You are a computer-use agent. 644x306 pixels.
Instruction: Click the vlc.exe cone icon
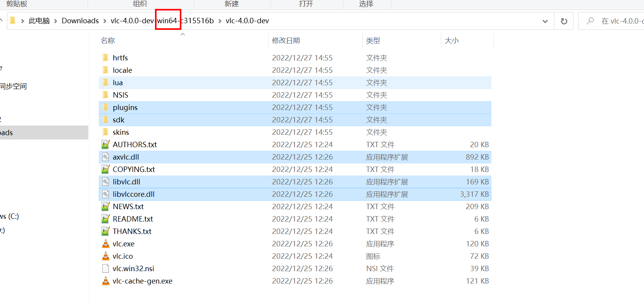pos(105,244)
